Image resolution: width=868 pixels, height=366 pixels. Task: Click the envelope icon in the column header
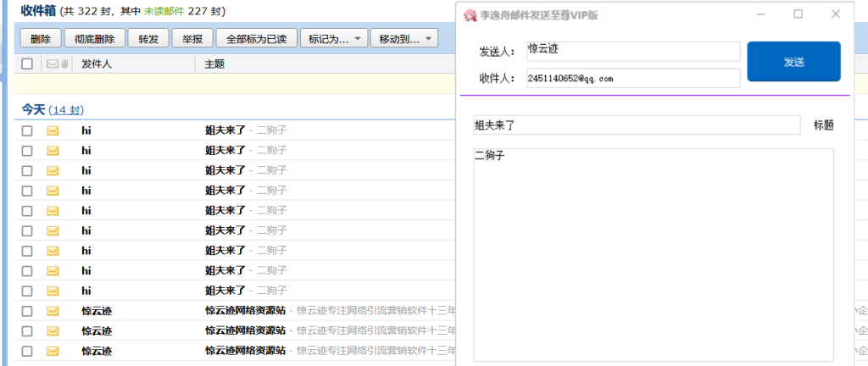pyautogui.click(x=52, y=64)
